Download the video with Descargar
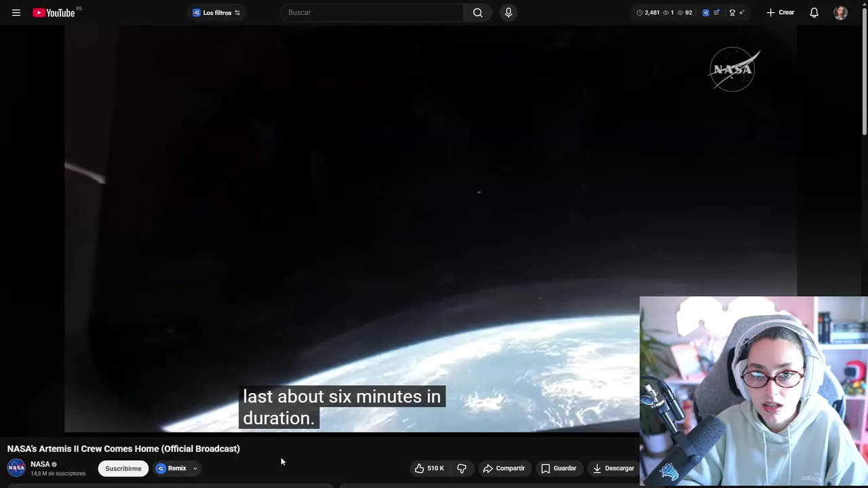Viewport: 868px width, 488px height. point(613,468)
